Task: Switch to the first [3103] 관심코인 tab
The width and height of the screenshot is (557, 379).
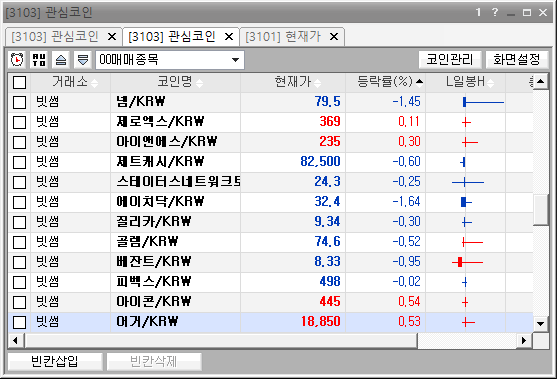Action: pyautogui.click(x=55, y=37)
